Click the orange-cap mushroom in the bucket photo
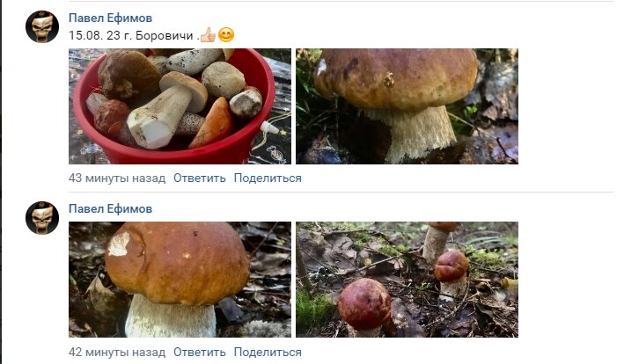Screen dimensions: 624x364 [212, 123]
